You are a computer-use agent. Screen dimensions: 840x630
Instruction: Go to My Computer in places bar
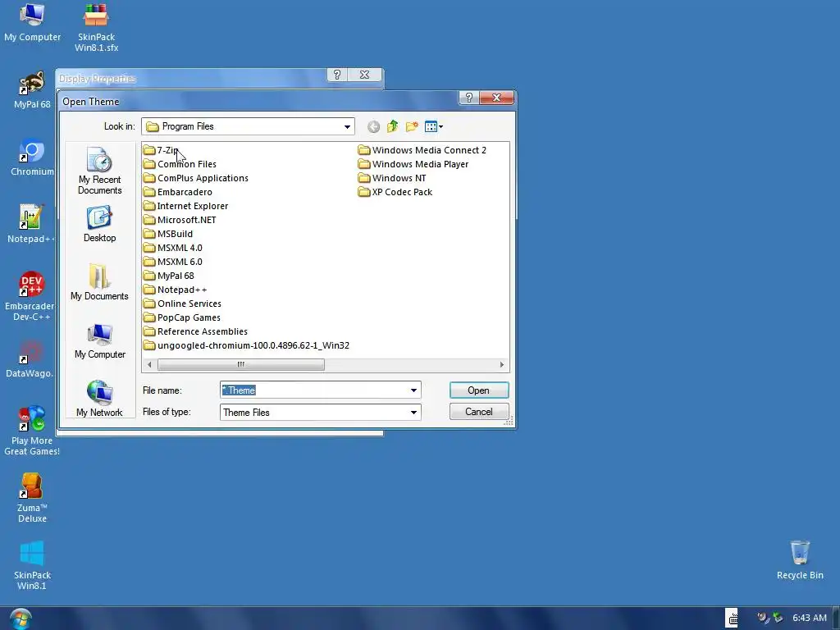tap(99, 341)
